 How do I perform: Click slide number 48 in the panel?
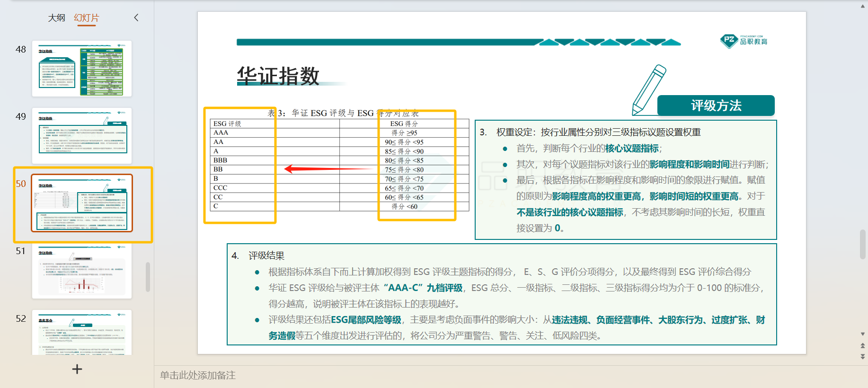21,49
